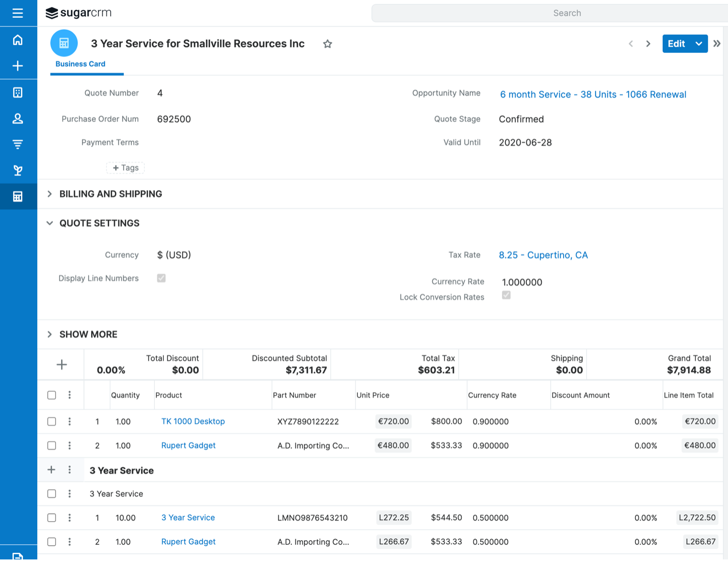The height and width of the screenshot is (563, 728).
Task: Switch to the Business Card tab
Action: point(80,64)
